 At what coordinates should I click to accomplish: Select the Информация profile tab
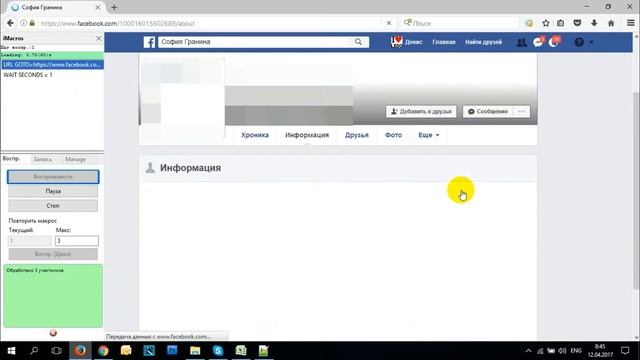point(307,135)
